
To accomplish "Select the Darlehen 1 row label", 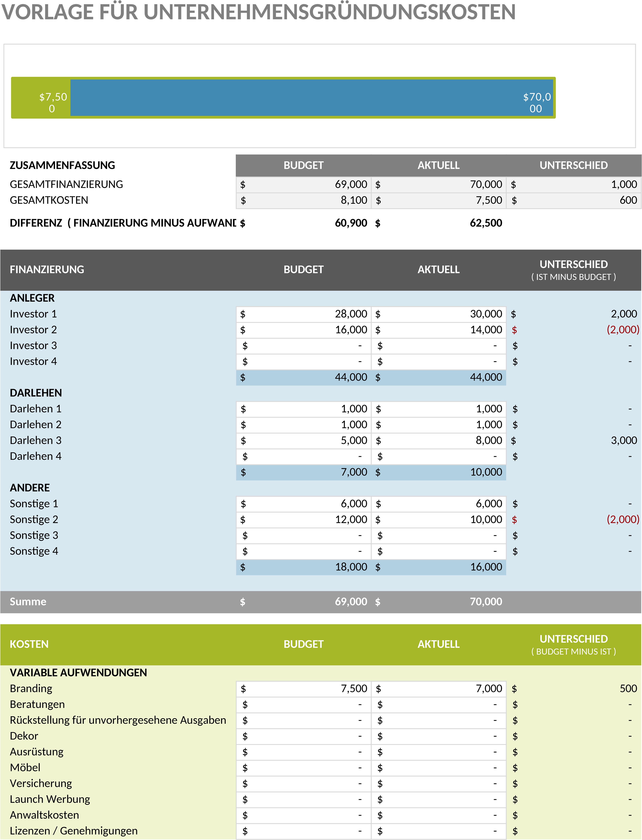I will coord(36,409).
